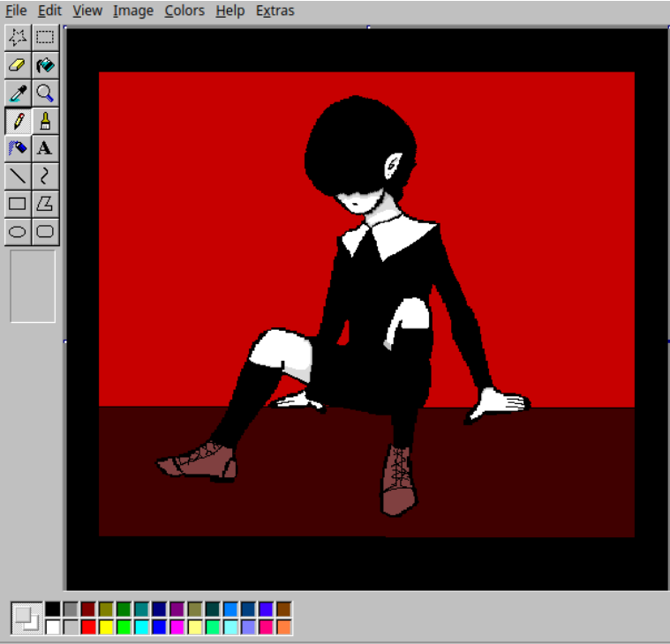This screenshot has width=670, height=644.
Task: Select the Magnifier tool
Action: click(45, 93)
